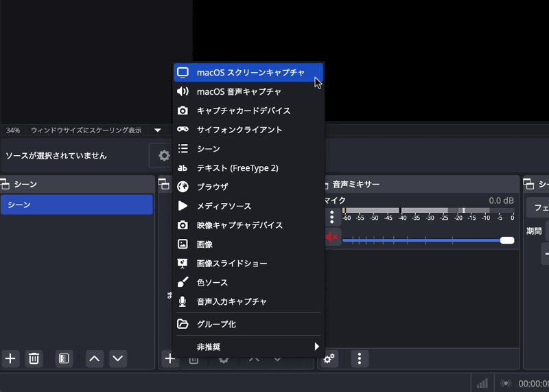Click the ab icon for テキスト (FreeType 2)
Viewport: 549px width, 392px height.
click(x=183, y=168)
